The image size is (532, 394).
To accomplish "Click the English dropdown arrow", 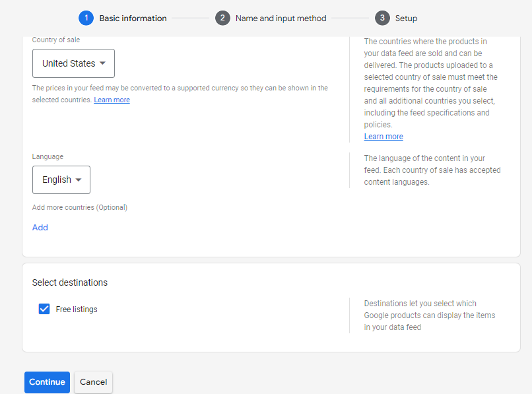I will pos(79,180).
